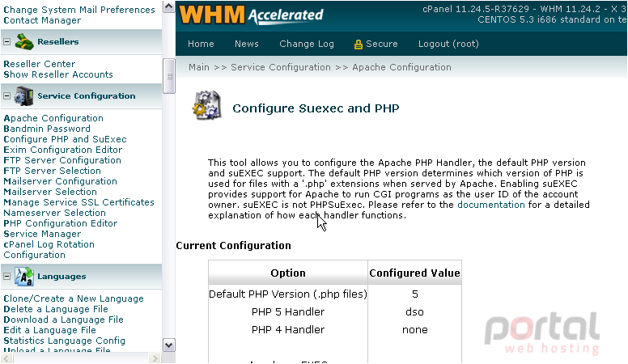The image size is (628, 364).
Task: Collapse the Languages section
Action: tap(6, 277)
